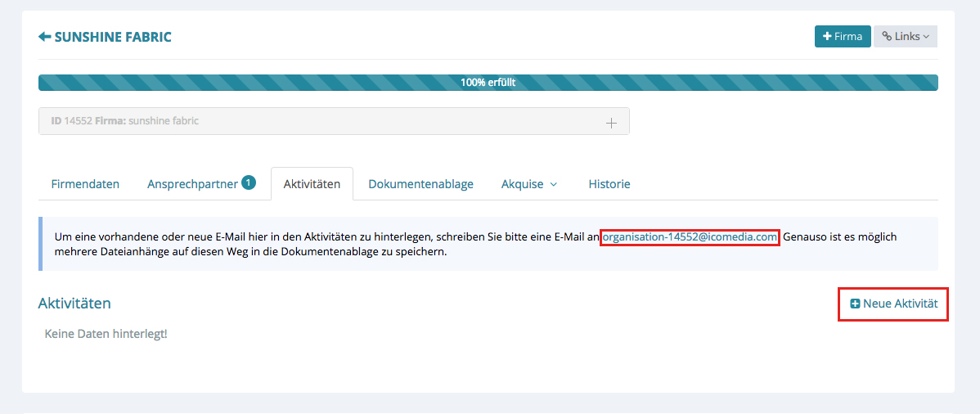Switch to the Firmendaten tab
980x414 pixels.
85,184
